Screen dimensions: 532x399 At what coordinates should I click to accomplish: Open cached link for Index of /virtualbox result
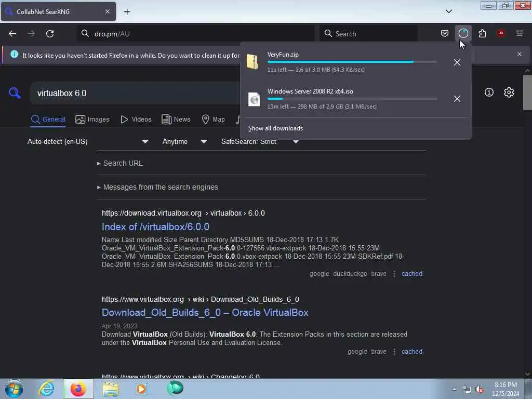(x=412, y=274)
